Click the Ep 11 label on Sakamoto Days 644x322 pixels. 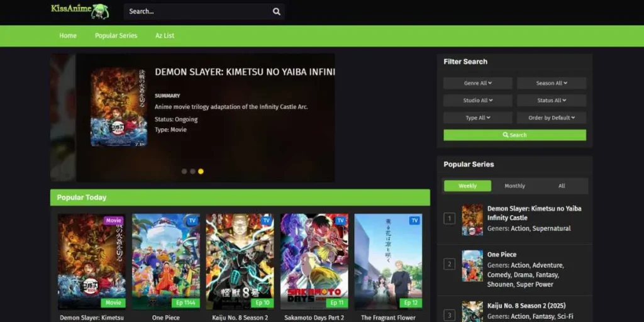(x=337, y=303)
